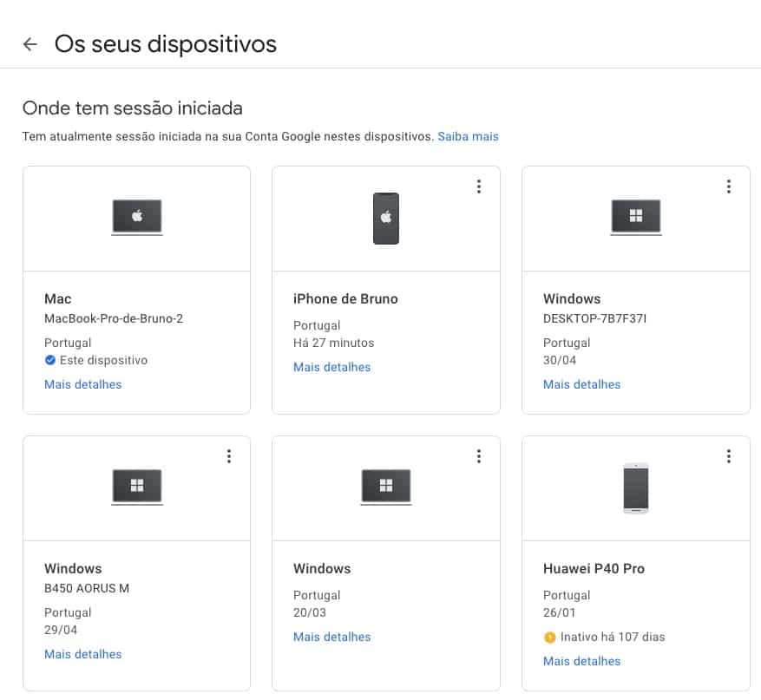Click the yellow inactive warning icon on Huawei

tap(549, 638)
